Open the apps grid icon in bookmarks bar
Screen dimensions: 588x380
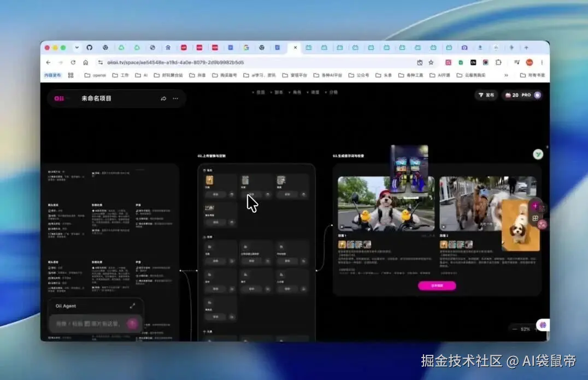70,75
